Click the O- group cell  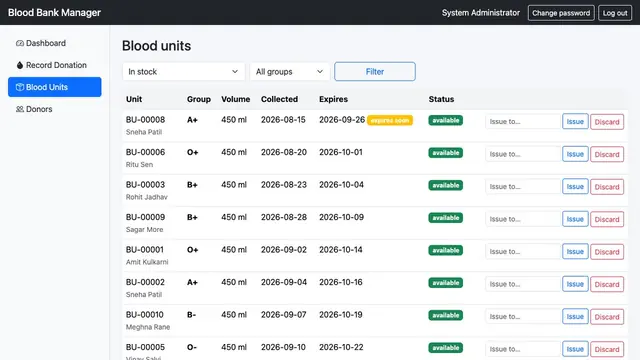click(192, 347)
